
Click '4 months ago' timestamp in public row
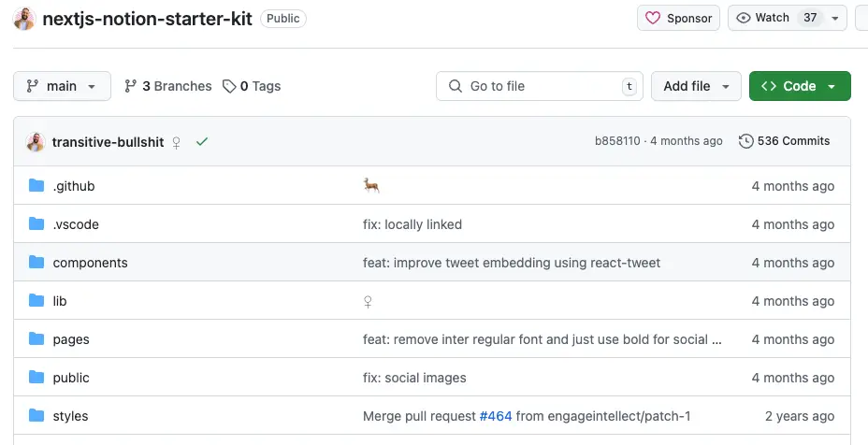click(x=793, y=378)
